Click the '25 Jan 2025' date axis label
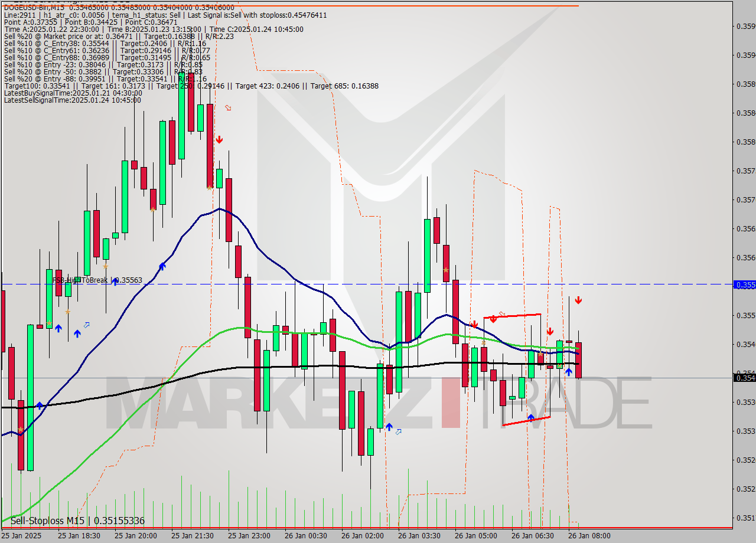Viewport: 756px width, 543px height. pos(21,536)
